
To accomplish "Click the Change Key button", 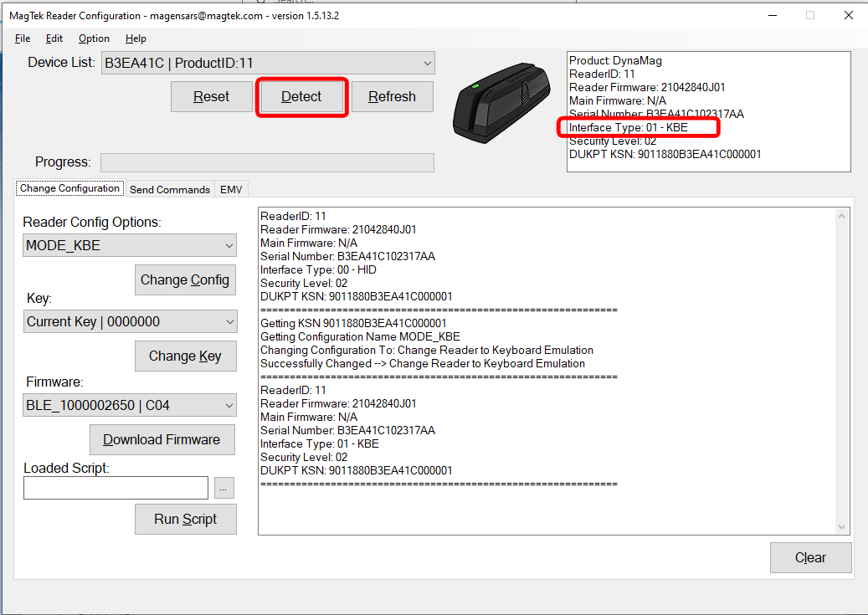I will pyautogui.click(x=185, y=356).
